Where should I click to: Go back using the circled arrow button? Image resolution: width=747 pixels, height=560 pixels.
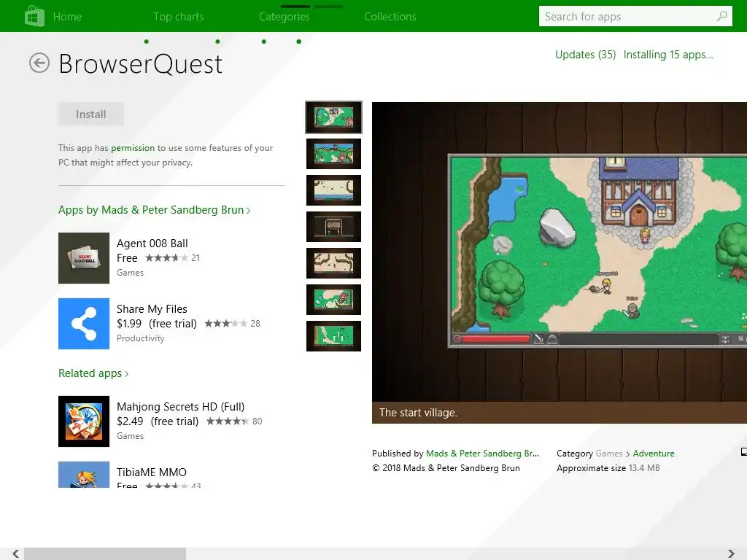[x=39, y=63]
